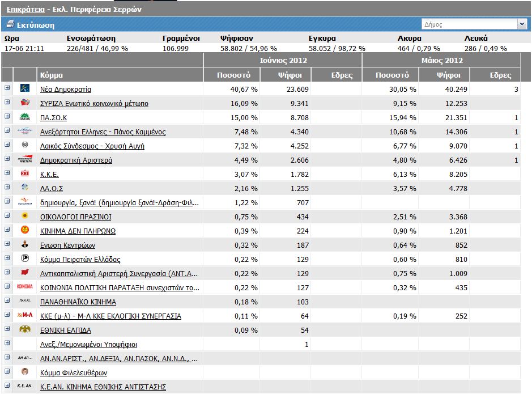Click the Νέα Δημοκρατία party logo icon
The height and width of the screenshot is (394, 532).
(25, 89)
